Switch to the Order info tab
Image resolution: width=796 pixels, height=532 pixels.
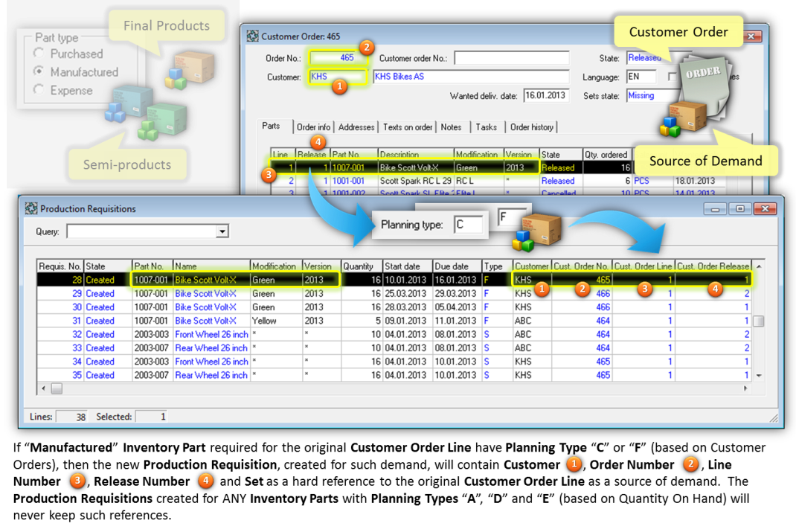[x=313, y=127]
